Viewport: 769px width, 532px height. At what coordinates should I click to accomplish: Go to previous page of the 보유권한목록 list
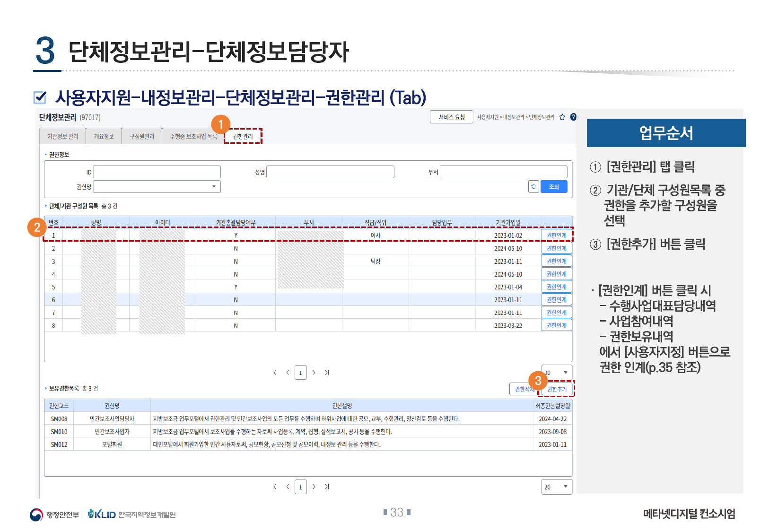click(x=288, y=487)
